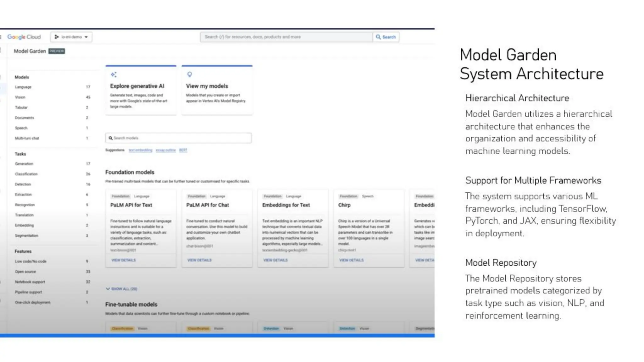Click the Google Cloud logo
The height and width of the screenshot is (362, 644).
coord(24,37)
